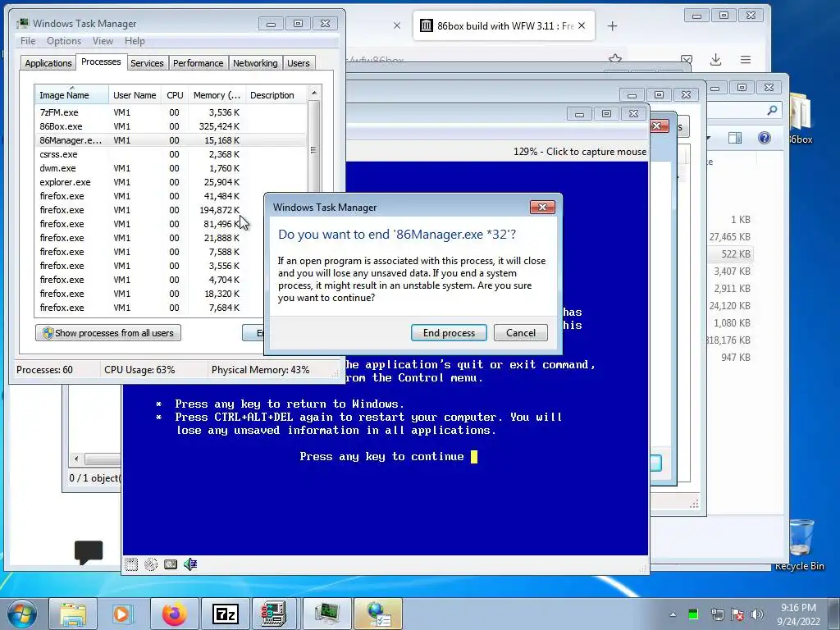Screen dimensions: 840x630
Task: Open the Options menu in Task Manager
Action: (x=64, y=41)
